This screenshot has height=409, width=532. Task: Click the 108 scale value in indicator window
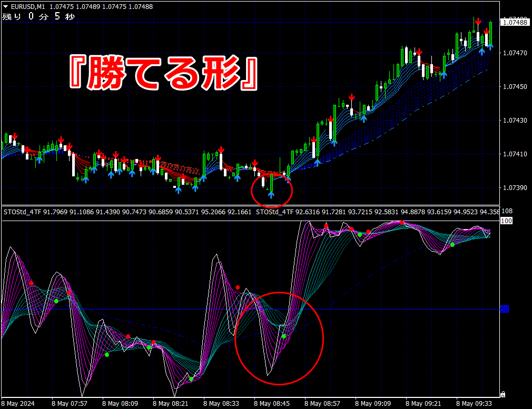[507, 211]
